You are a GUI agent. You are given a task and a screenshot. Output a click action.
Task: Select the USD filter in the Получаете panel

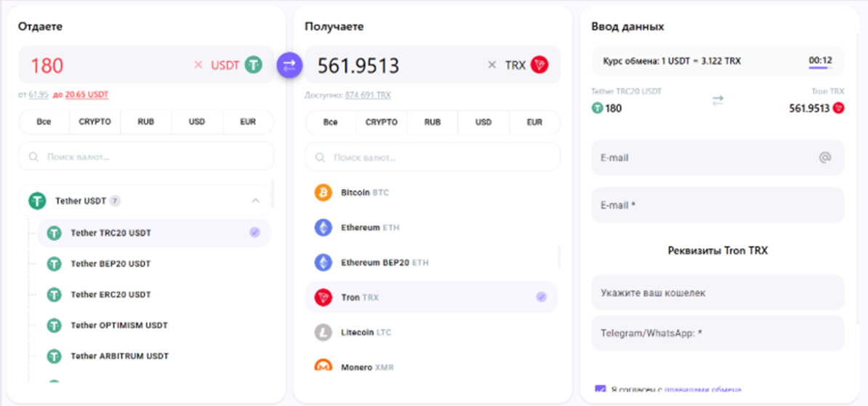pyautogui.click(x=483, y=122)
